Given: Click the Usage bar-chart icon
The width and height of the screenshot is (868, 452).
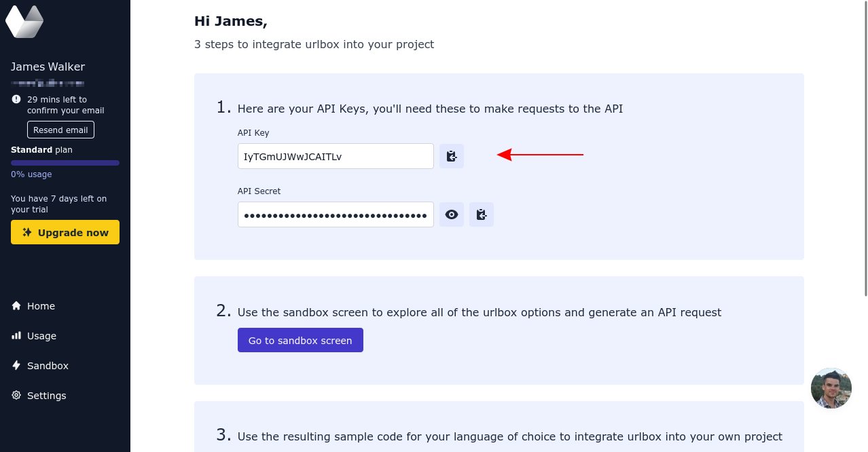Looking at the screenshot, I should 16,336.
